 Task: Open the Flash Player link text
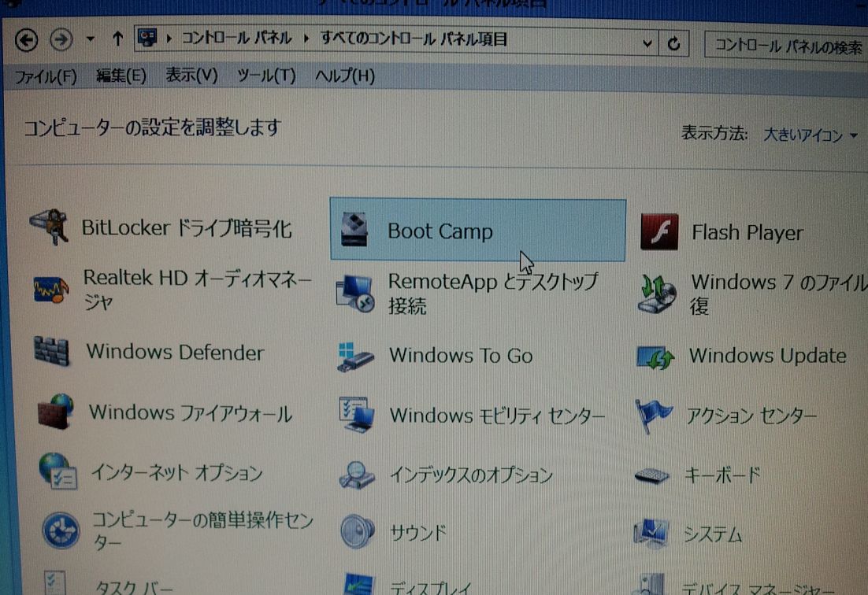pos(747,233)
